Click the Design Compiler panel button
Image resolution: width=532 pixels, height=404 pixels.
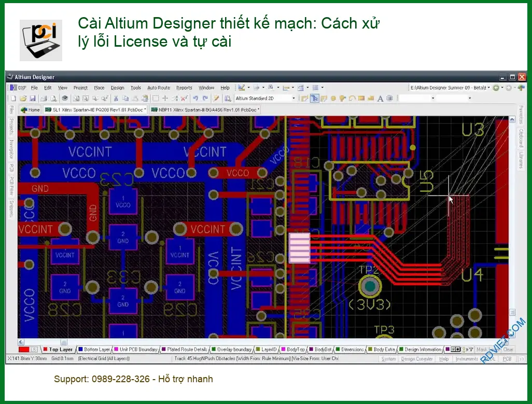(x=417, y=359)
